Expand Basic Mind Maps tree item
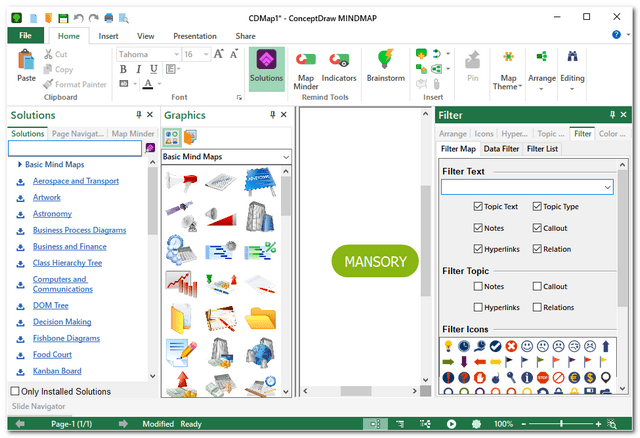This screenshot has width=640, height=438. tap(20, 164)
